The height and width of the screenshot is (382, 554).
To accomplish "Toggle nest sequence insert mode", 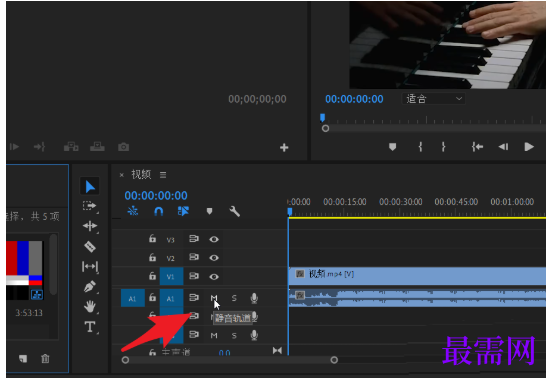I will coord(133,211).
